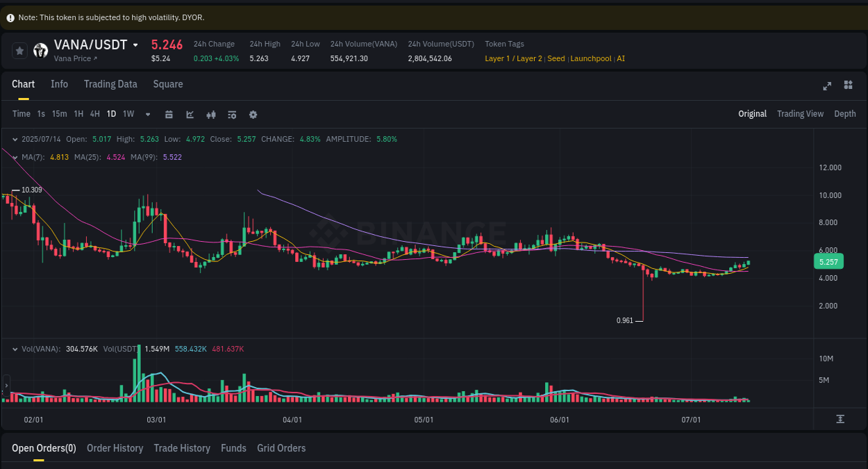Open the display filter options icon

coord(232,114)
